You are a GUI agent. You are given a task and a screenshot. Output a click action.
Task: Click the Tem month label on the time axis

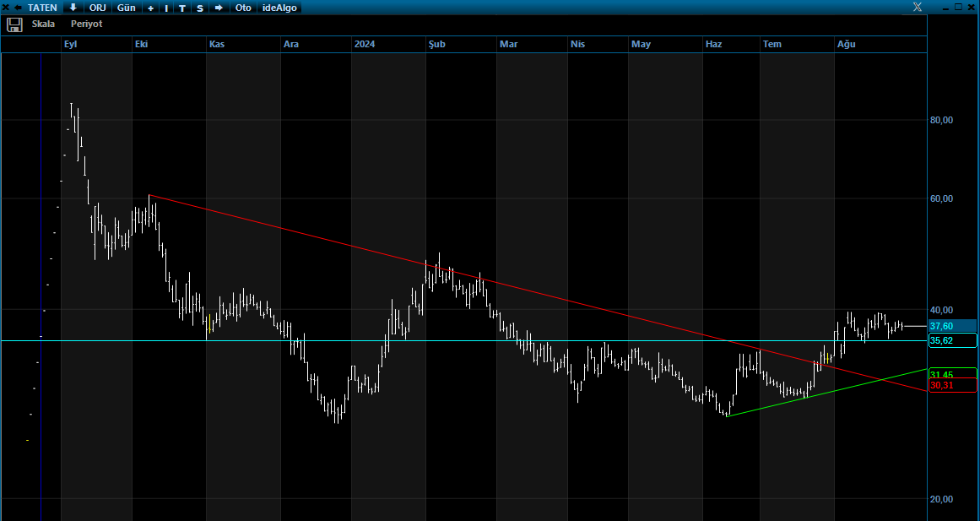772,44
